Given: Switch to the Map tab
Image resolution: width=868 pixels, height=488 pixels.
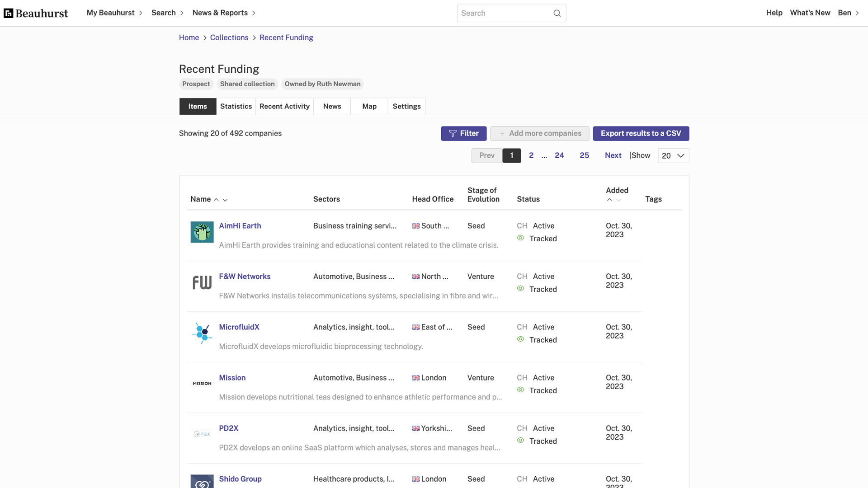Looking at the screenshot, I should point(369,106).
